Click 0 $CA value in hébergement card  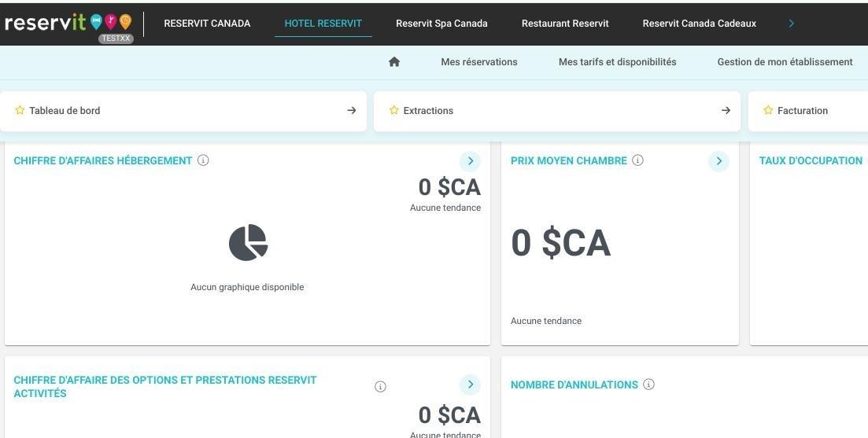(449, 187)
